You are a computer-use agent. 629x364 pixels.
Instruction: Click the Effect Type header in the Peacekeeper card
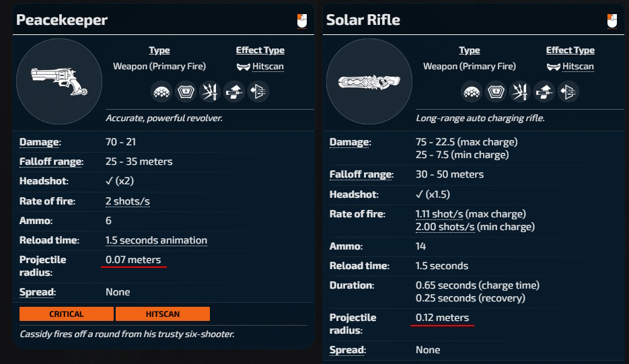[260, 50]
